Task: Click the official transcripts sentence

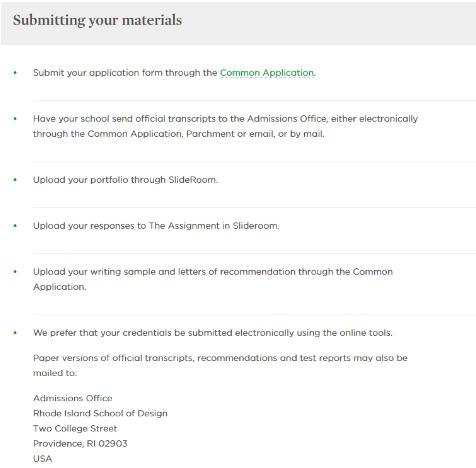Action: point(225,126)
